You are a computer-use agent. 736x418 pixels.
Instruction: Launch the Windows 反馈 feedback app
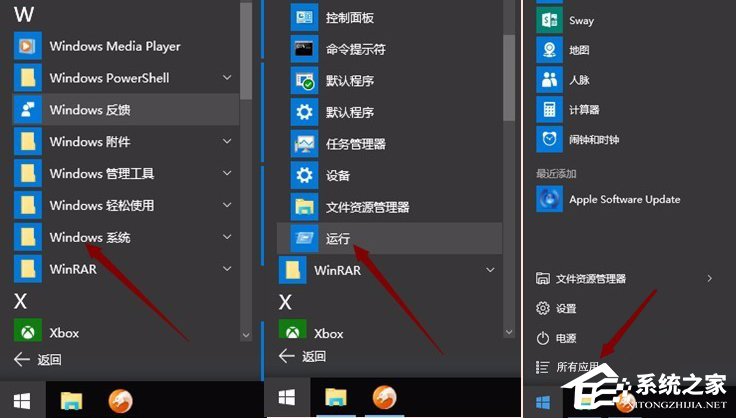(126, 109)
